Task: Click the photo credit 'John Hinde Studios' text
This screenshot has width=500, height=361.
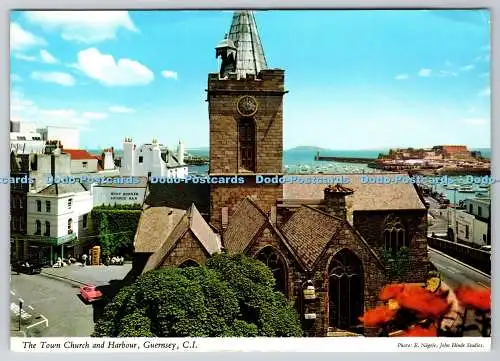Action: tap(462, 346)
